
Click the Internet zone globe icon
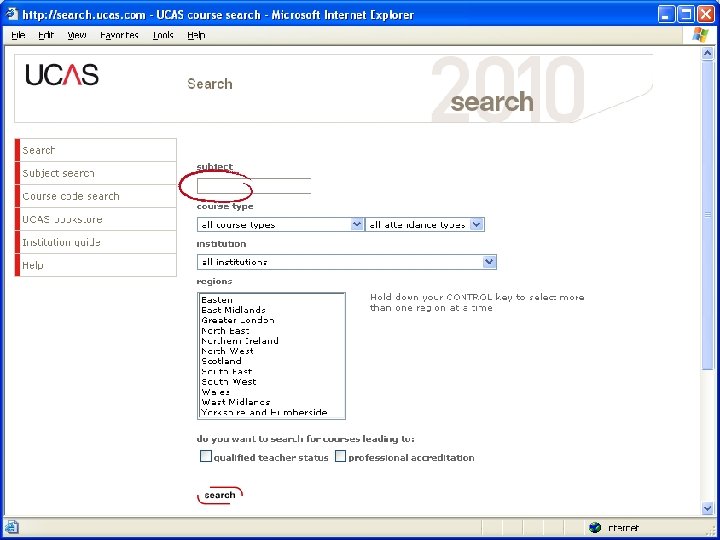[595, 527]
